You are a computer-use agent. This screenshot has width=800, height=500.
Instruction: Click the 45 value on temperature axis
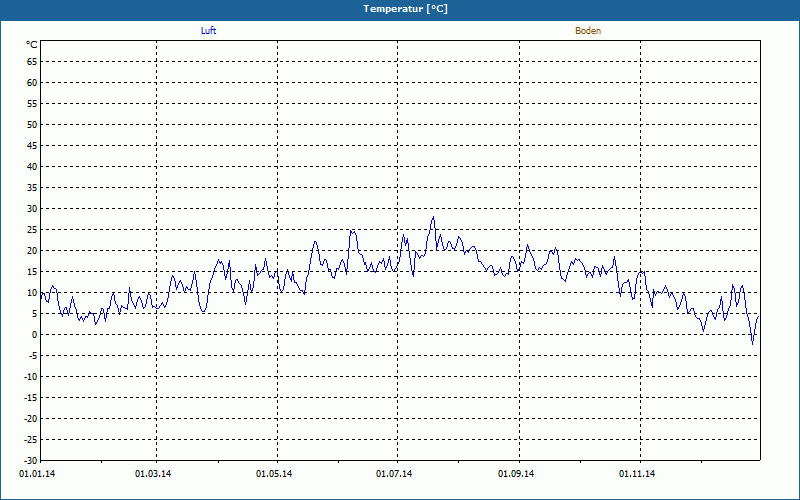[x=32, y=145]
